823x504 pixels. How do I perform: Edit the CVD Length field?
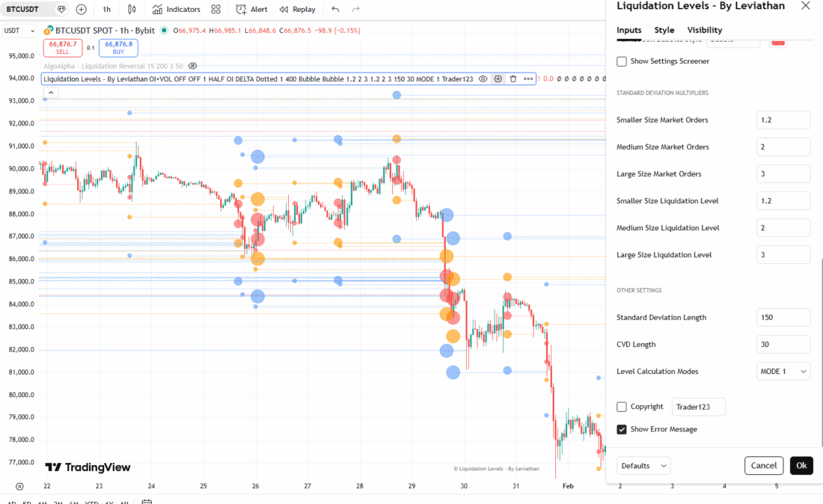(783, 345)
